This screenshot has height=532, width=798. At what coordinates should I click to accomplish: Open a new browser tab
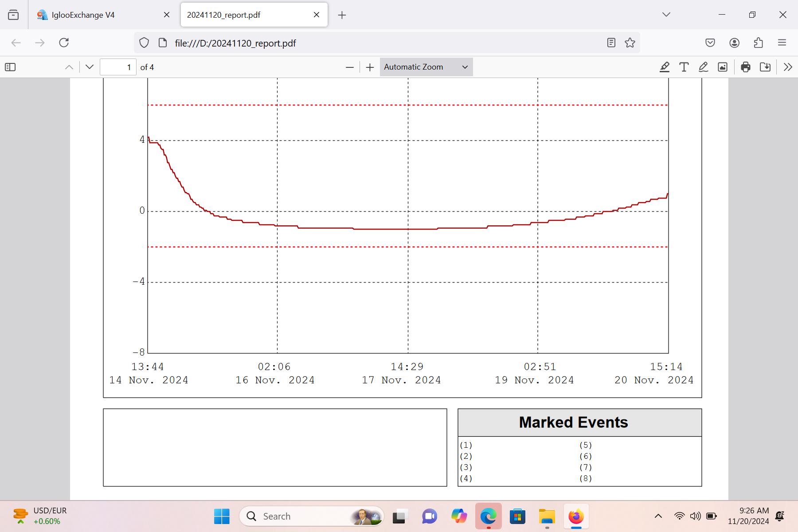[x=342, y=15]
